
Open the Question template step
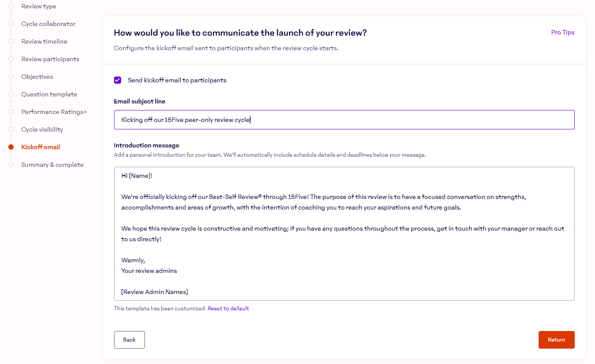pos(49,94)
